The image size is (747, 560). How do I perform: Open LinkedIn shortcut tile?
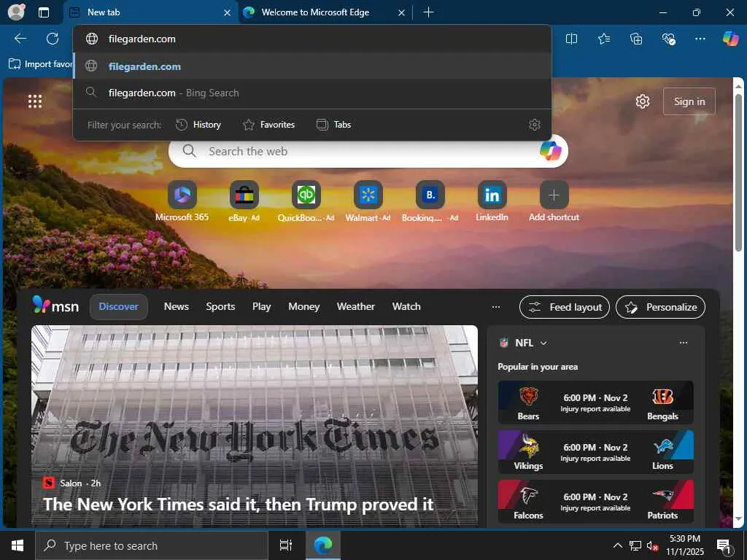[492, 201]
